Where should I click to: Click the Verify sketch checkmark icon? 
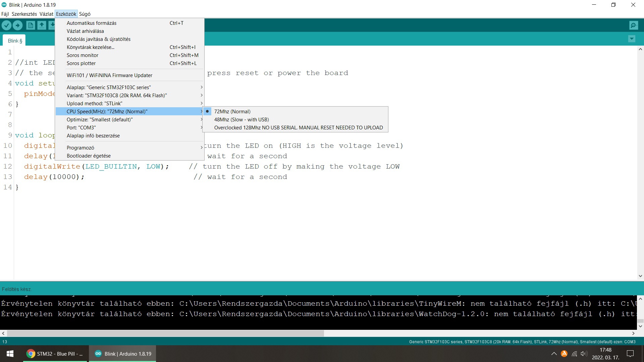point(6,25)
